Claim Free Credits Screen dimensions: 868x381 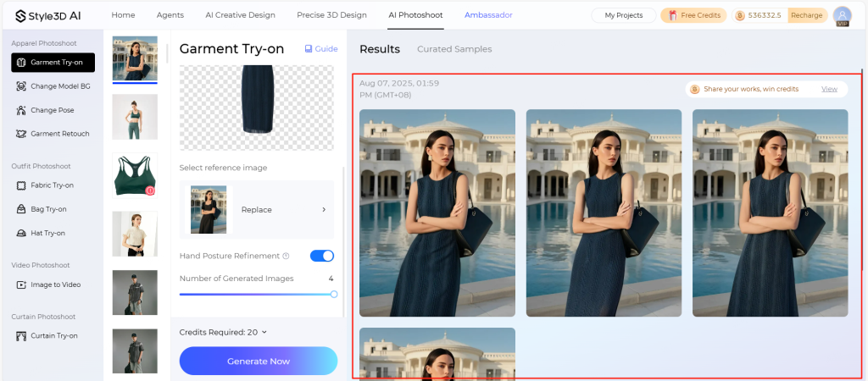tap(693, 15)
